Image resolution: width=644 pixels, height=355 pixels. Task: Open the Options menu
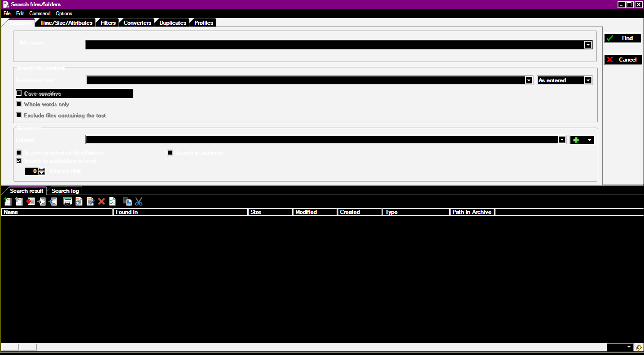point(64,13)
